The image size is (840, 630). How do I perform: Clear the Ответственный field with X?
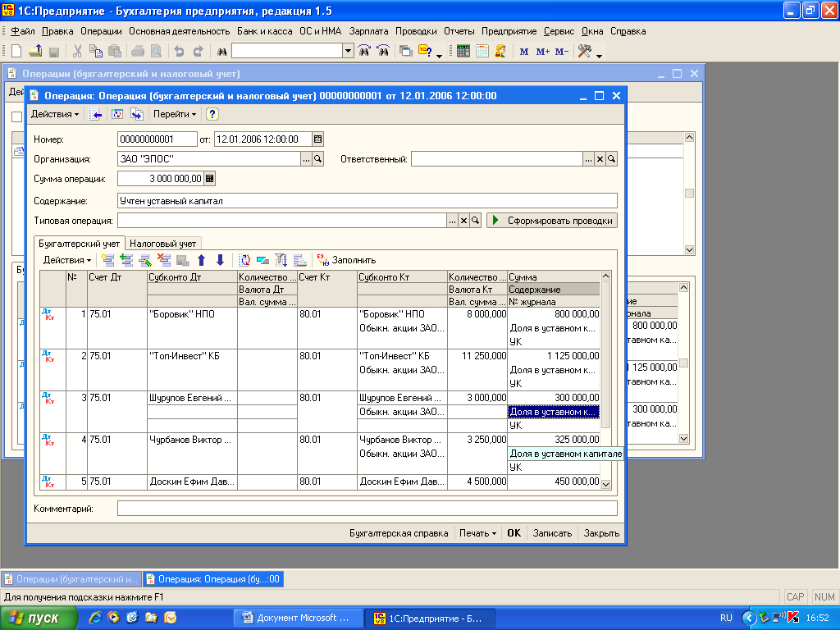[x=600, y=159]
